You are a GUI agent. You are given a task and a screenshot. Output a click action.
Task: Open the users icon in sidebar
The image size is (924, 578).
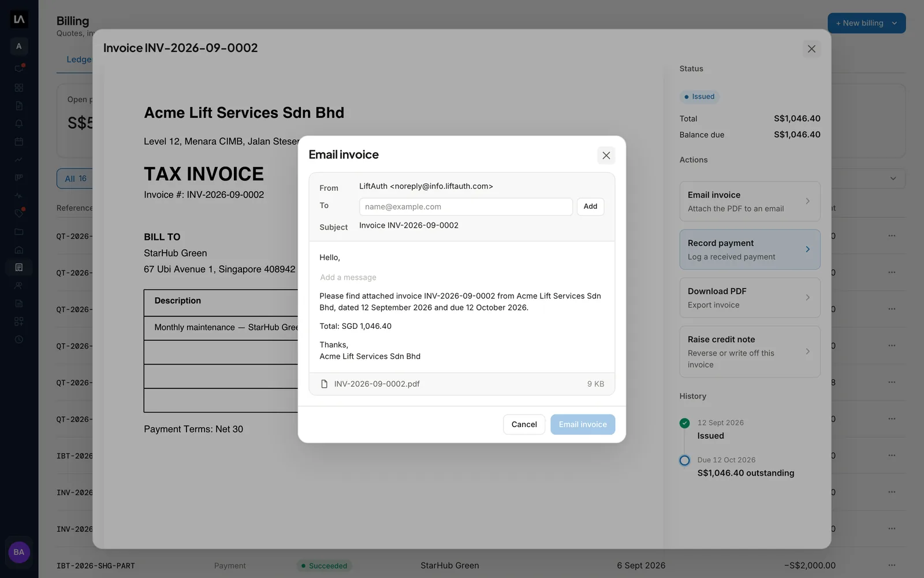tap(19, 286)
